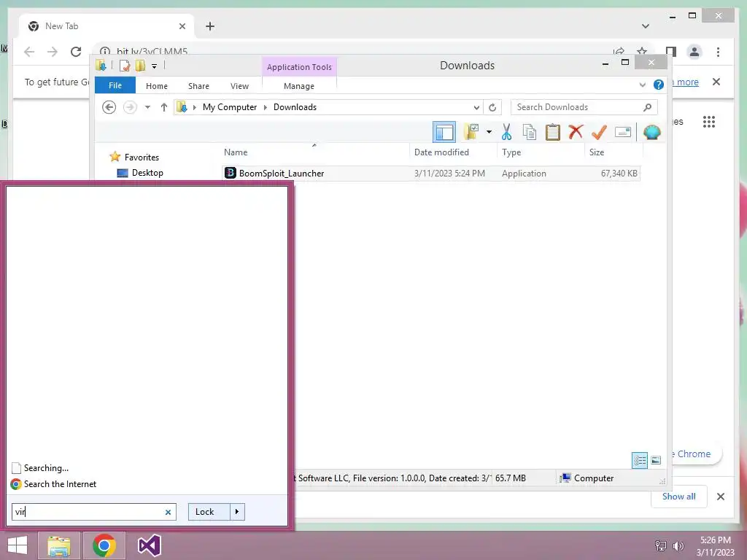Image resolution: width=747 pixels, height=560 pixels.
Task: Open the Chrome tab search chevron
Action: pyautogui.click(x=646, y=26)
